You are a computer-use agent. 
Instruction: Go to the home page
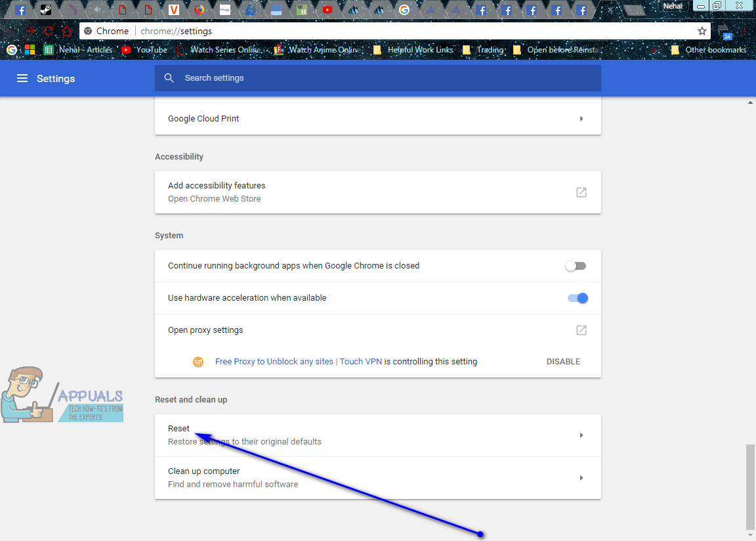pos(67,32)
